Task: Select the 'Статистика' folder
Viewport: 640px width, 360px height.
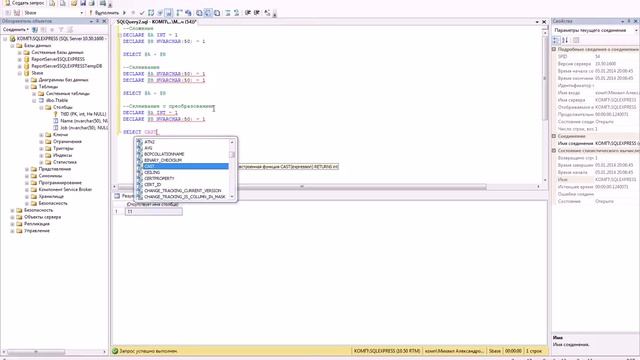Action: click(64, 162)
